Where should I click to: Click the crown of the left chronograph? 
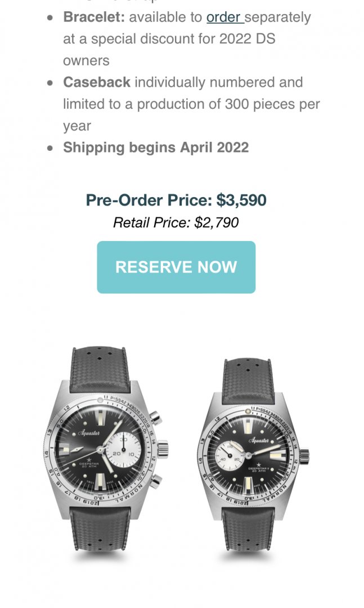[164, 449]
